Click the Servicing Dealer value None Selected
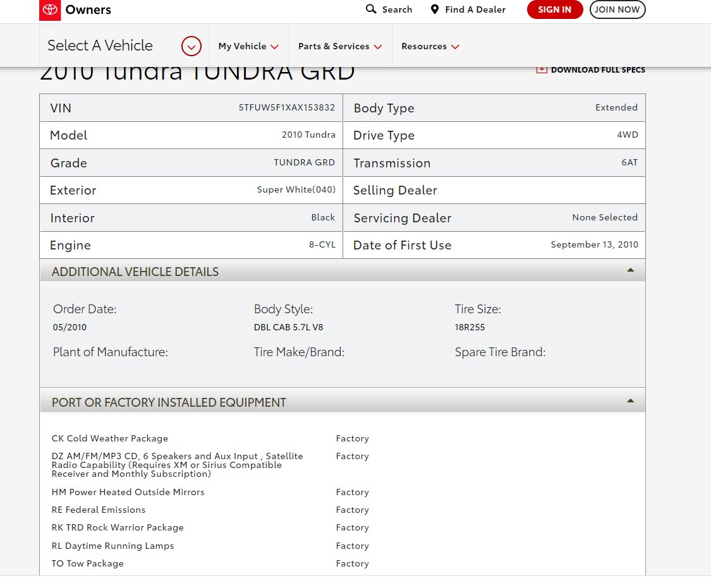 [x=605, y=217]
